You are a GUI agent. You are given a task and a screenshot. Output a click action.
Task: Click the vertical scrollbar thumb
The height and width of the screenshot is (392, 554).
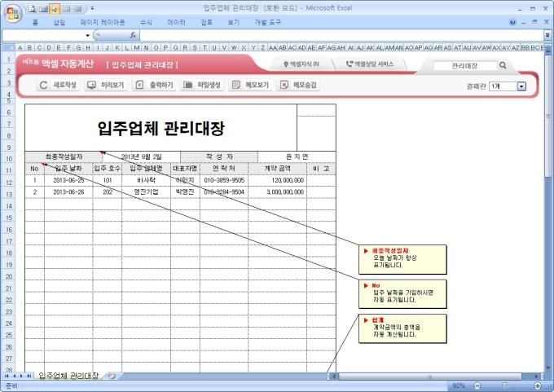click(x=547, y=117)
